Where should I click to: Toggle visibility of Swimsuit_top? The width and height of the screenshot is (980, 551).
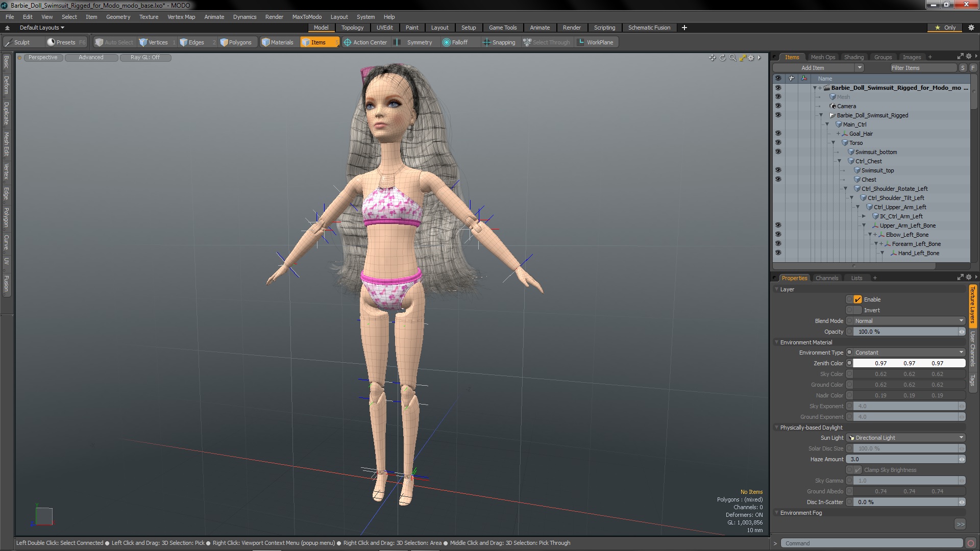point(778,170)
